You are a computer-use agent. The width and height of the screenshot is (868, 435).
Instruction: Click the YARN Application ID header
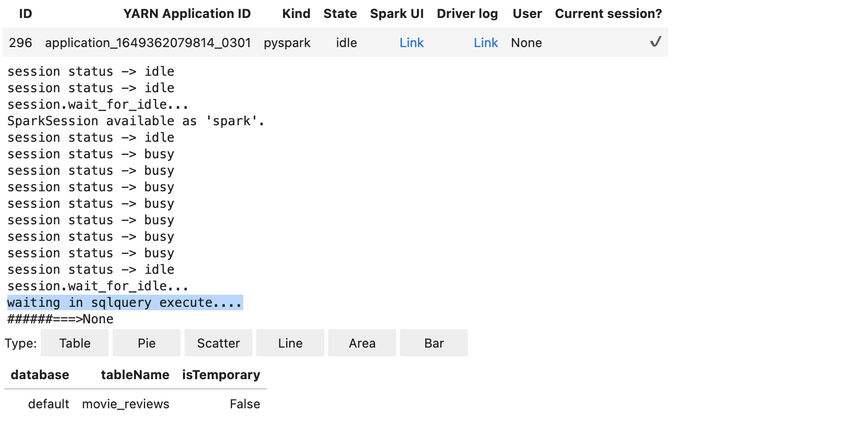point(187,14)
